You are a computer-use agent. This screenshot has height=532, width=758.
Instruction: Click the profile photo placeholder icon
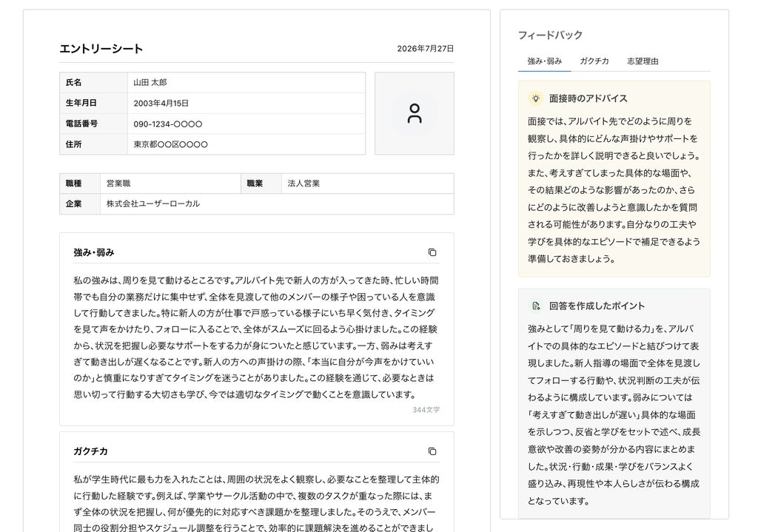pos(415,113)
